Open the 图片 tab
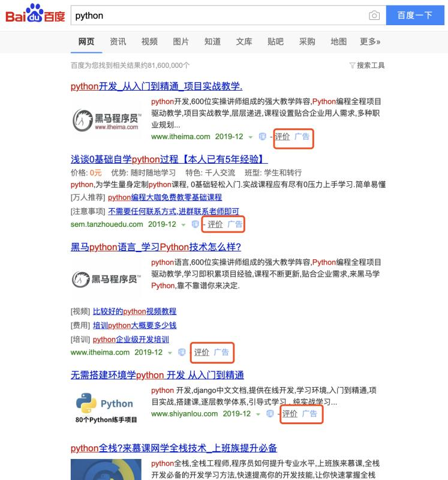Screen dimensions: 448x480 181,41
